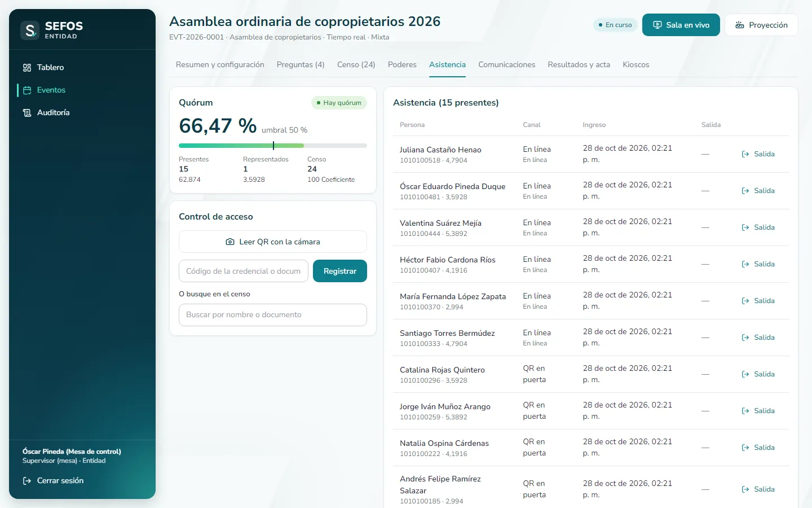Click Salida for Catalina Rojas Quintero
The image size is (812, 508).
[x=758, y=374]
